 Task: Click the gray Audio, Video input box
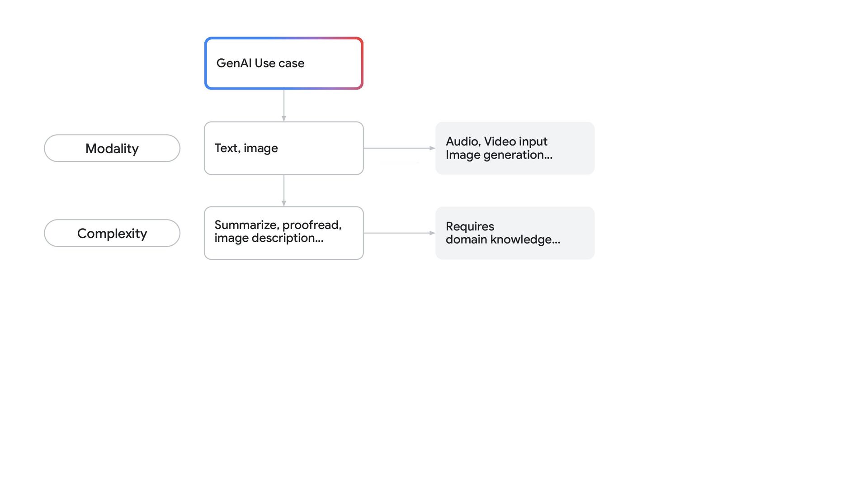point(514,148)
